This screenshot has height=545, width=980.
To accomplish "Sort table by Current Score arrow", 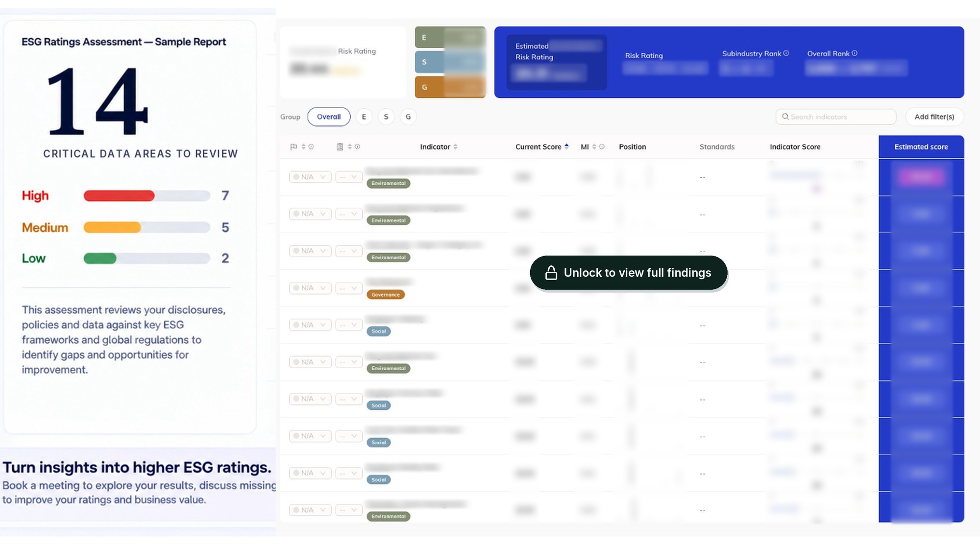I will click(x=566, y=146).
